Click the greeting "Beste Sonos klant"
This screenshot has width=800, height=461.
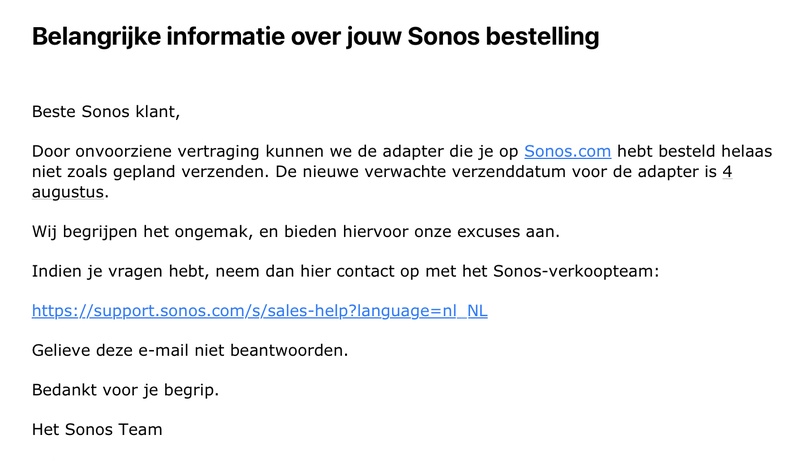(106, 111)
